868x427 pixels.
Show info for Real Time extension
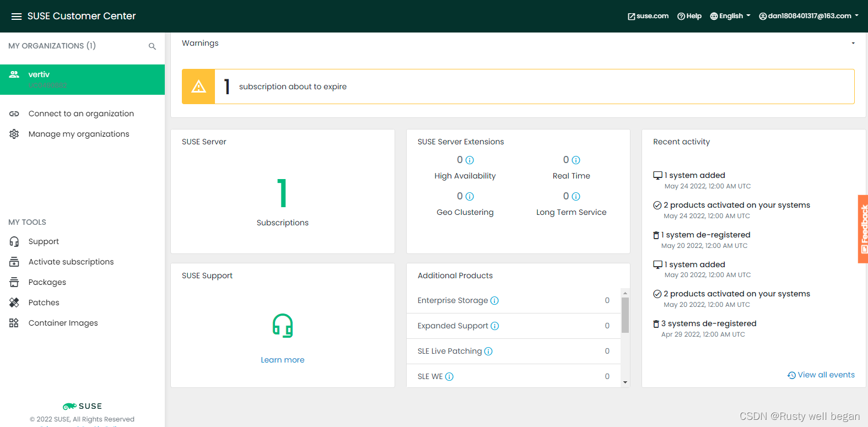(x=576, y=160)
